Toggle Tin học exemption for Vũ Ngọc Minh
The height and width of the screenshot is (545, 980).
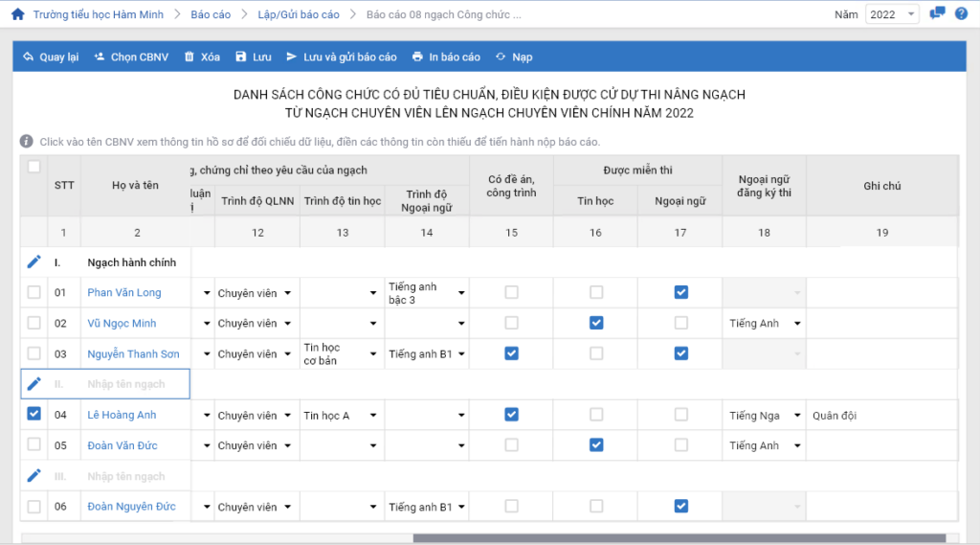pos(596,323)
